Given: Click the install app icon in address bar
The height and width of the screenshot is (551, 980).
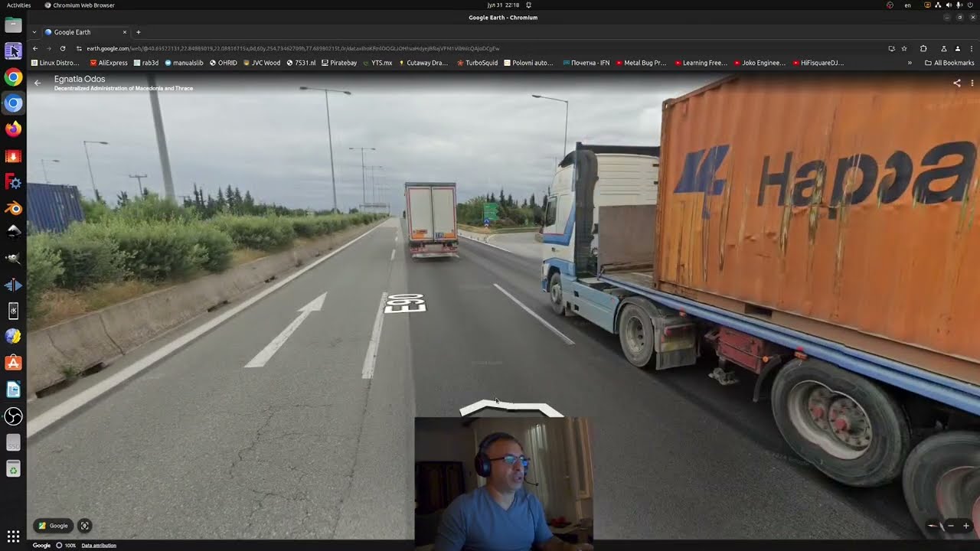Looking at the screenshot, I should pyautogui.click(x=891, y=48).
